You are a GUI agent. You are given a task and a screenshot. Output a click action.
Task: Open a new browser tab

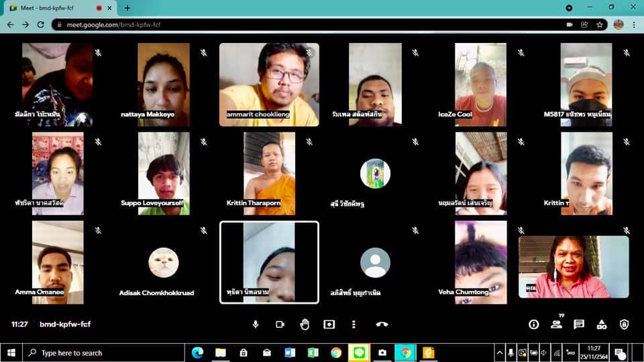[127, 8]
